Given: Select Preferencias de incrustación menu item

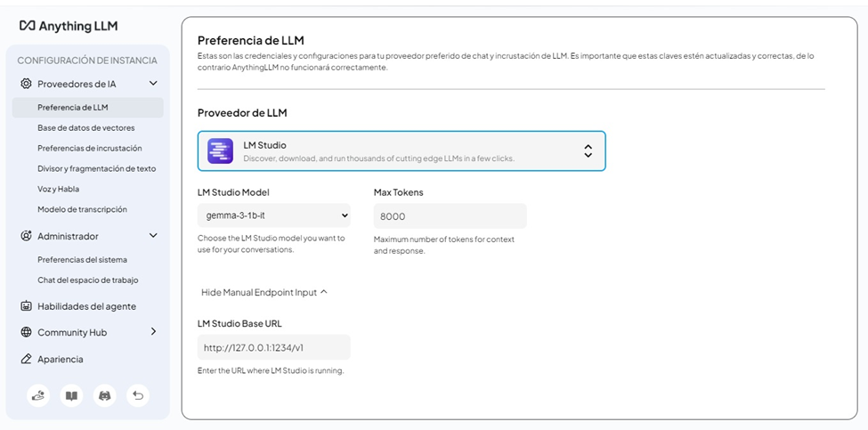Looking at the screenshot, I should tap(89, 149).
